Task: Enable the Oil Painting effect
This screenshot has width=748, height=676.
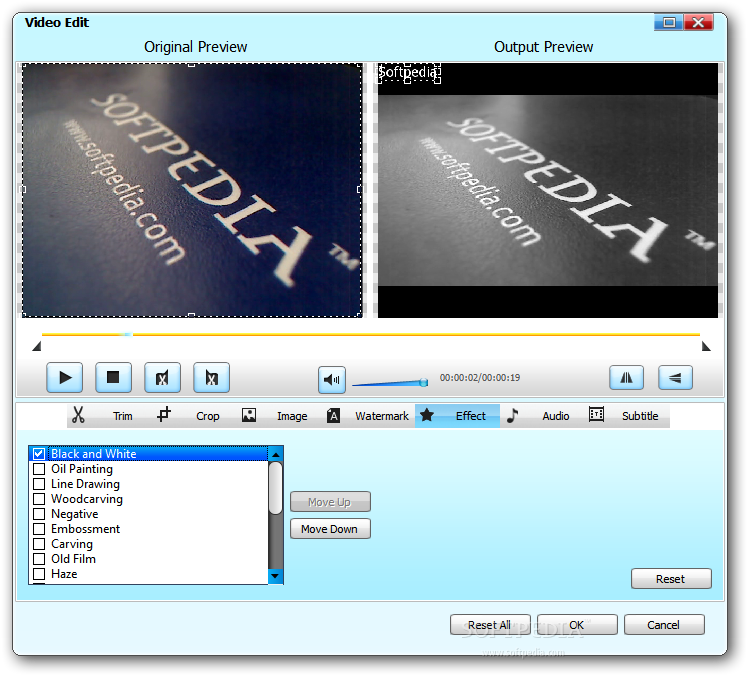Action: [x=39, y=469]
